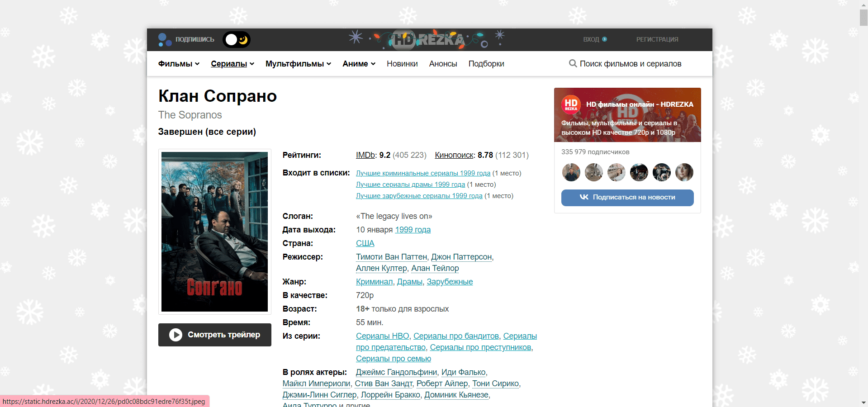Open actor Тони Сирико page
This screenshot has height=407, width=868.
pos(496,383)
